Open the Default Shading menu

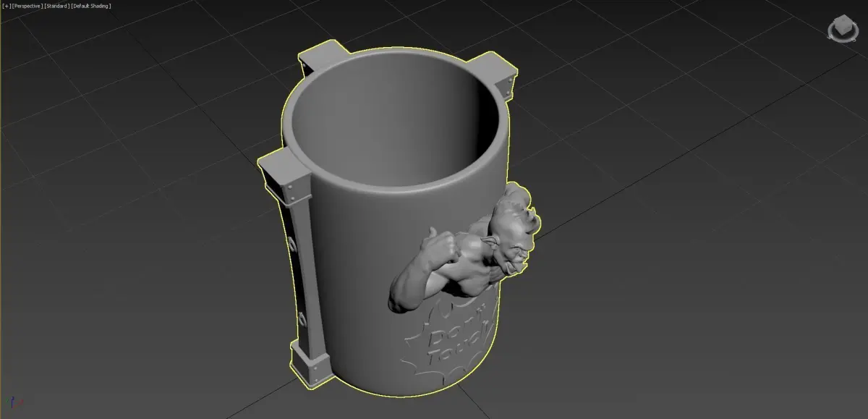pos(90,6)
